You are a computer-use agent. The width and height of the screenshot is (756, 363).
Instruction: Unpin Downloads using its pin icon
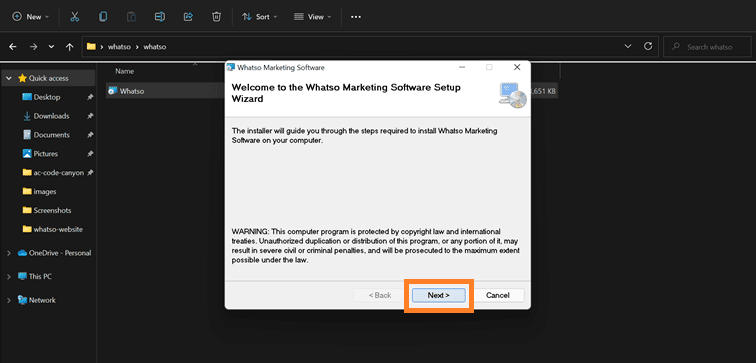pos(90,116)
